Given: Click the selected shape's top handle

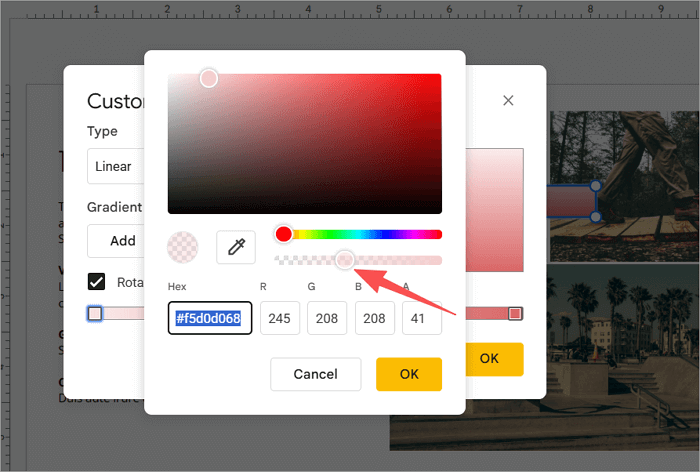Looking at the screenshot, I should coord(596,185).
